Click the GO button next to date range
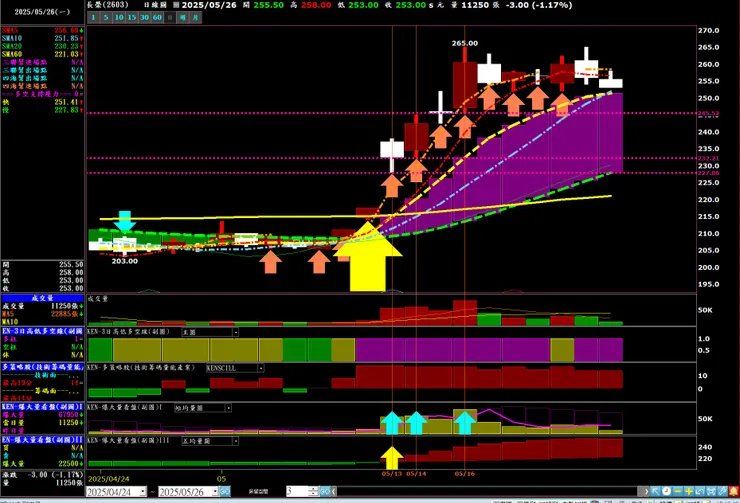740x503 pixels. pyautogui.click(x=225, y=491)
